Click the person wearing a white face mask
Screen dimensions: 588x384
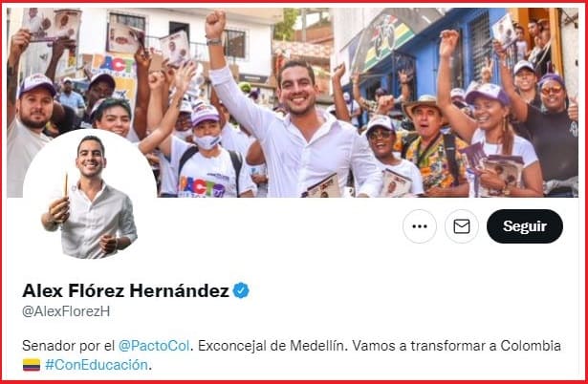(206, 150)
